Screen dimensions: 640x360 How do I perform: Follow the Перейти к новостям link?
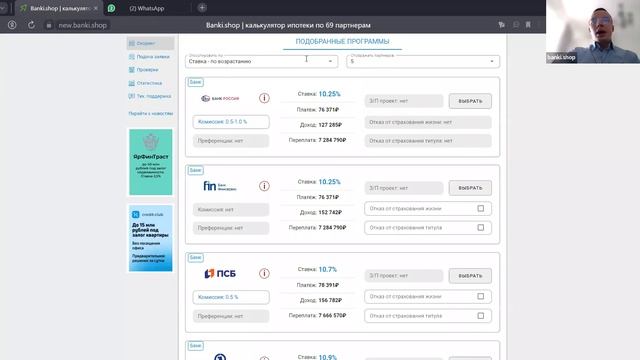coord(151,113)
